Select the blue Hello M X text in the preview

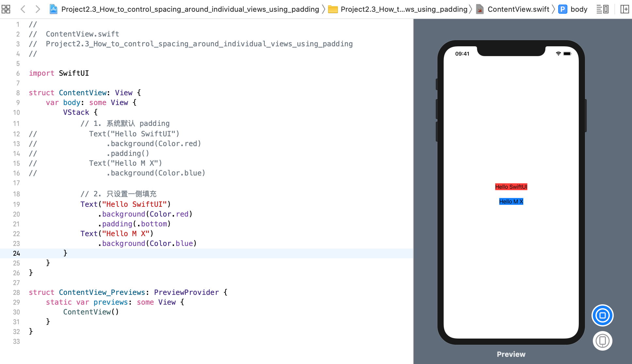point(511,202)
